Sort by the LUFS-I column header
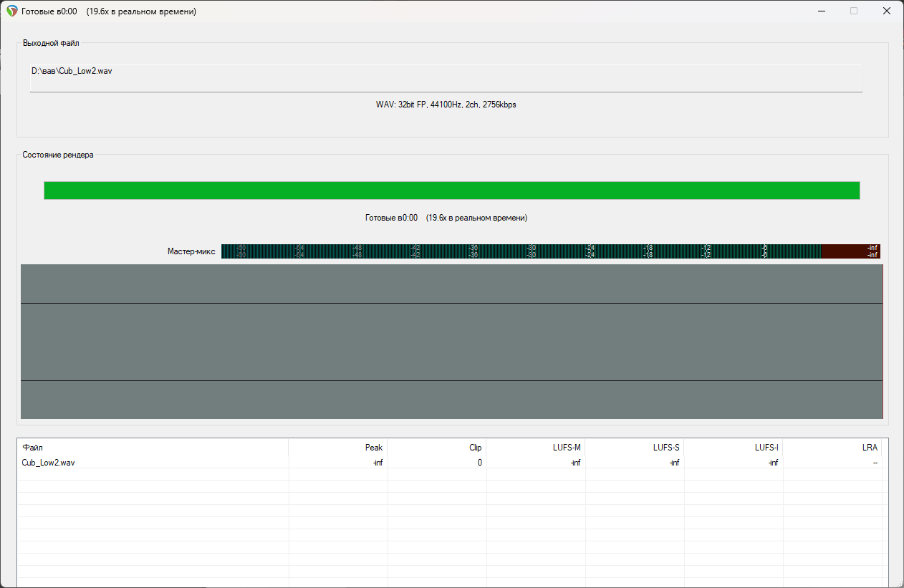The image size is (904, 588). click(734, 448)
